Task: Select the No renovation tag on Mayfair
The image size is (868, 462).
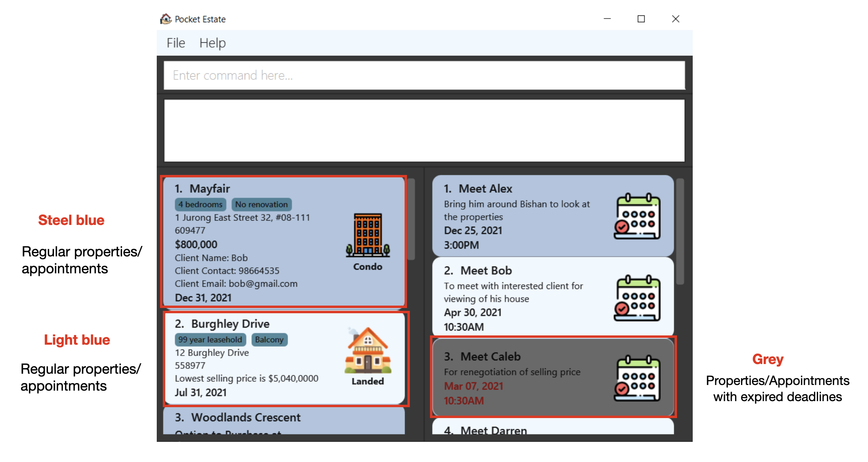Action: pyautogui.click(x=262, y=204)
